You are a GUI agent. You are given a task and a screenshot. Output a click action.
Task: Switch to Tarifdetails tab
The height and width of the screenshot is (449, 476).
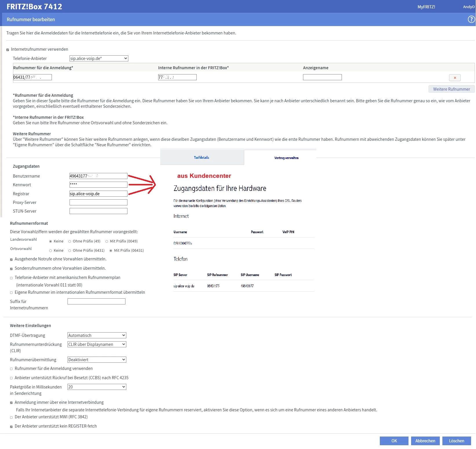click(x=202, y=158)
